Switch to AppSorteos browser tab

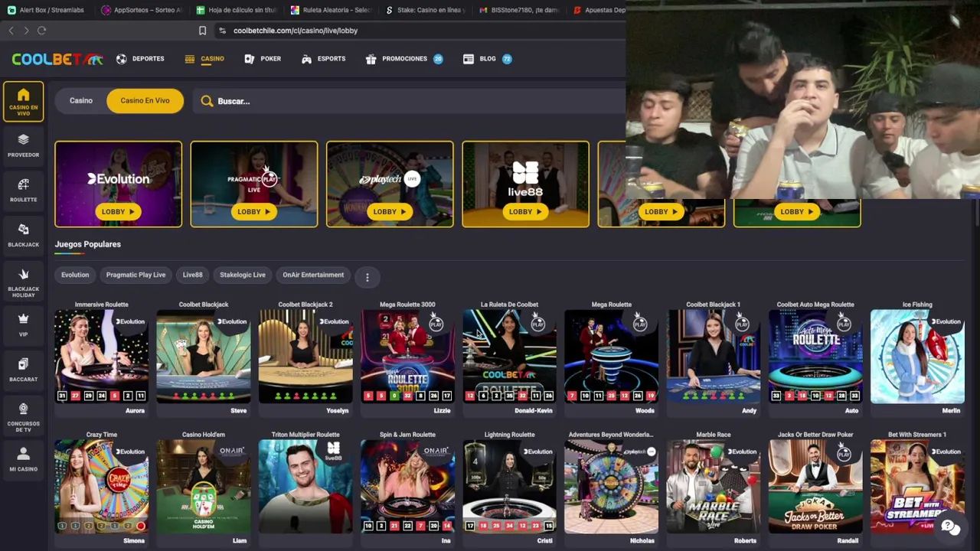142,10
